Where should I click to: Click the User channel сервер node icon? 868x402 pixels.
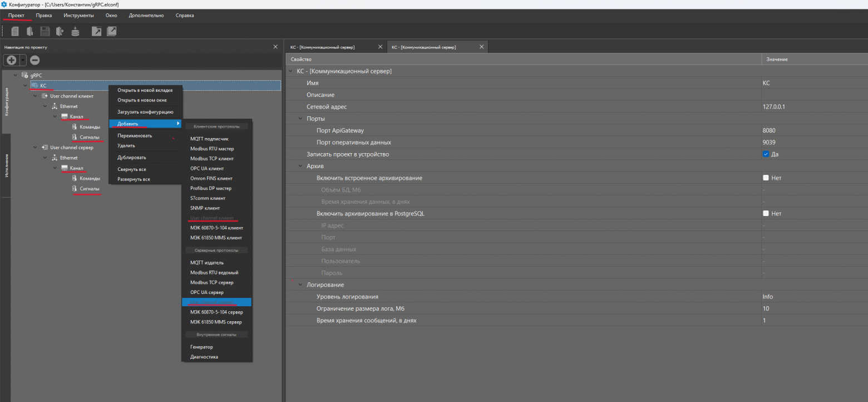(x=45, y=148)
